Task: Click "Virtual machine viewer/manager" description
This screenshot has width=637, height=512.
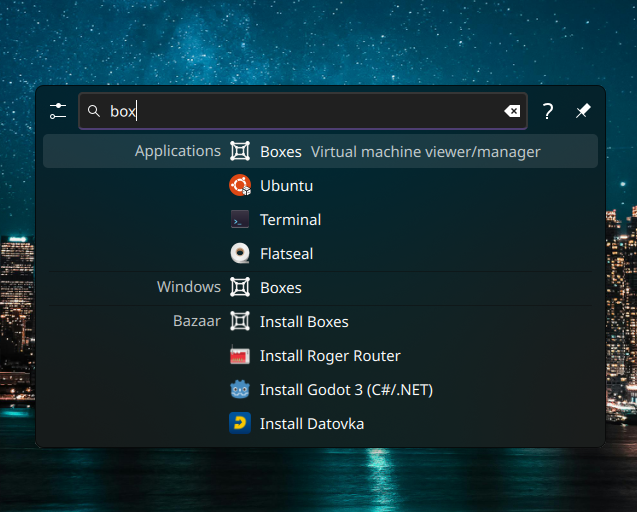Action: [x=425, y=152]
